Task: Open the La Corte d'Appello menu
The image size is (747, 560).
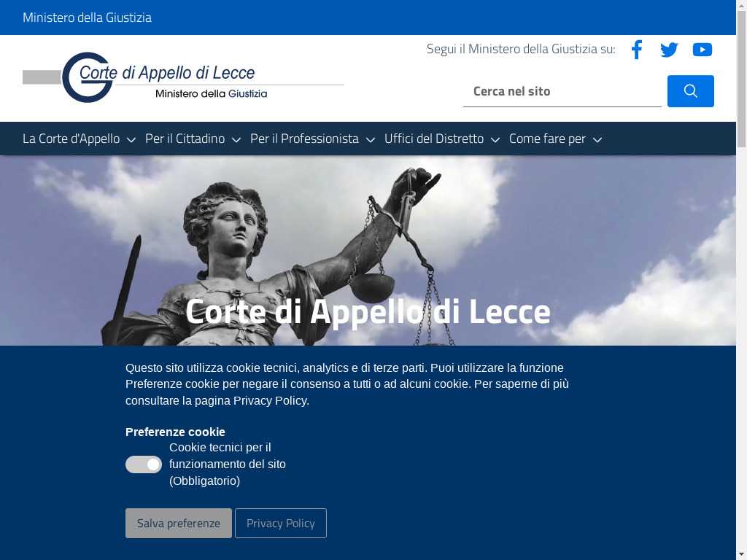Action: click(71, 139)
